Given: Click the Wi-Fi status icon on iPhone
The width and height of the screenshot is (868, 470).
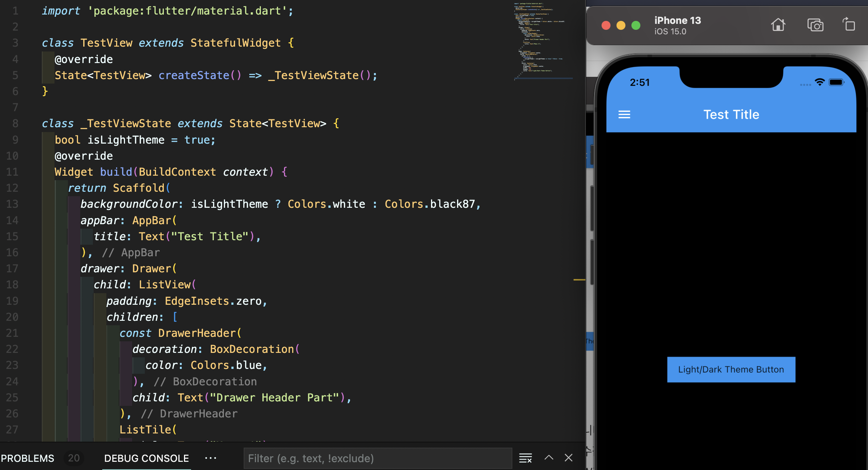Looking at the screenshot, I should [819, 82].
